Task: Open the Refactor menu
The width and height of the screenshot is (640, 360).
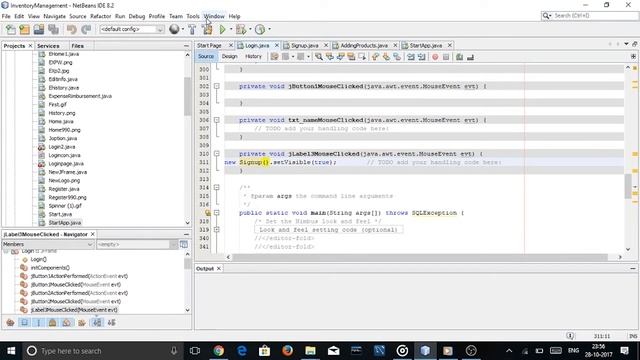Action: (x=100, y=16)
